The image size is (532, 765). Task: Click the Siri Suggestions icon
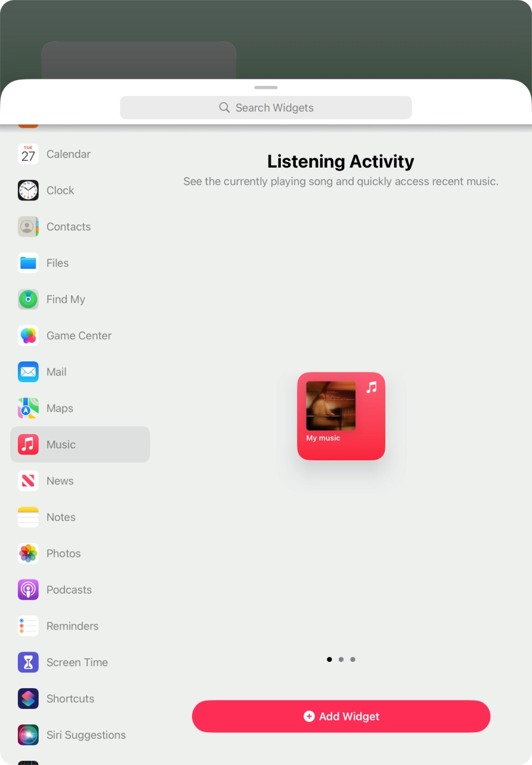pyautogui.click(x=28, y=735)
